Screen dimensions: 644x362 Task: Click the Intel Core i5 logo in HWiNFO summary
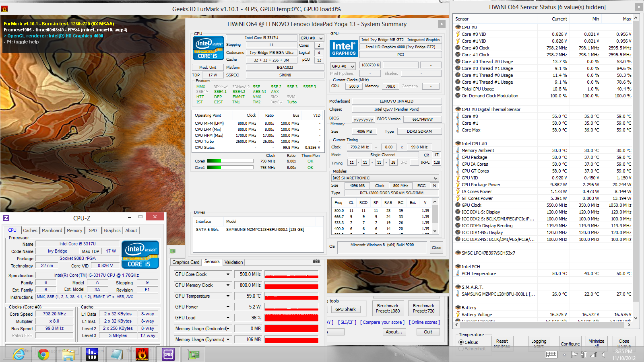(208, 48)
